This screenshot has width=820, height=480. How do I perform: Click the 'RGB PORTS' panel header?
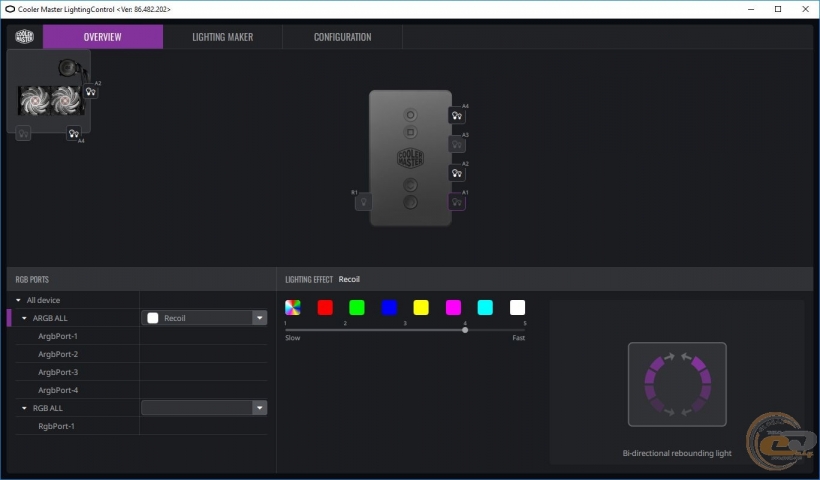[32, 280]
